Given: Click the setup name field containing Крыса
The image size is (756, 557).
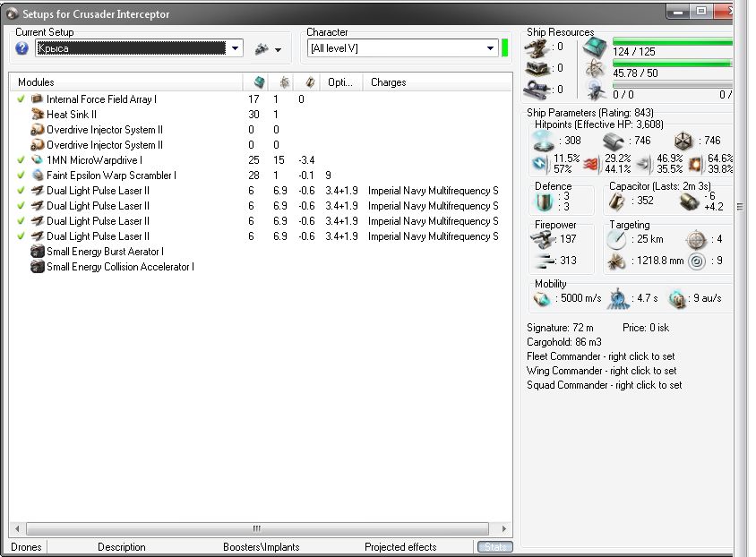Looking at the screenshot, I should (x=131, y=48).
